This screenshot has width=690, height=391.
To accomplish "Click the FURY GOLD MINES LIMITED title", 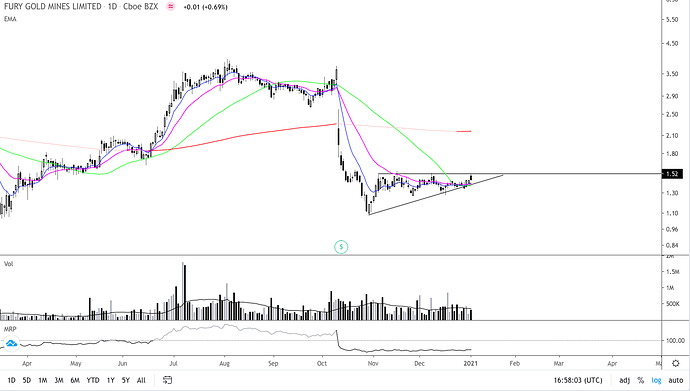I will 53,7.
